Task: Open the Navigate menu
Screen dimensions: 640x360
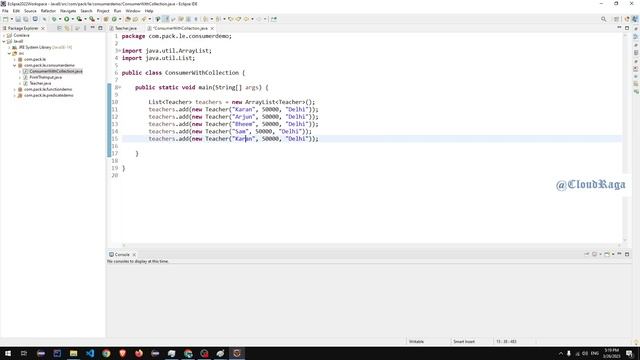Action: point(68,11)
